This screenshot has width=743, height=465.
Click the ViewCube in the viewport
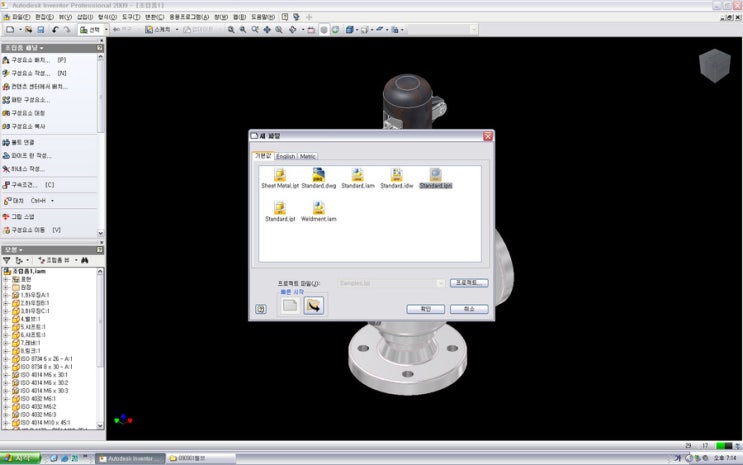point(715,65)
